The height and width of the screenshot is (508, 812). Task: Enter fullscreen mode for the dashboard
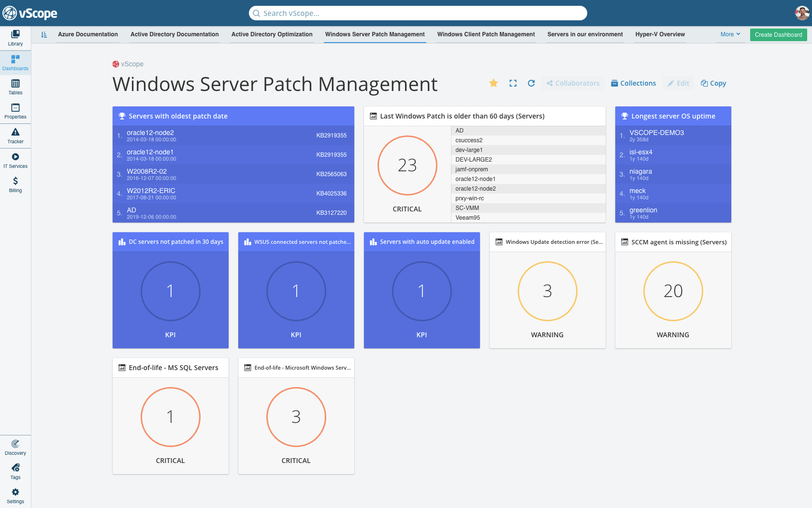[x=513, y=83]
